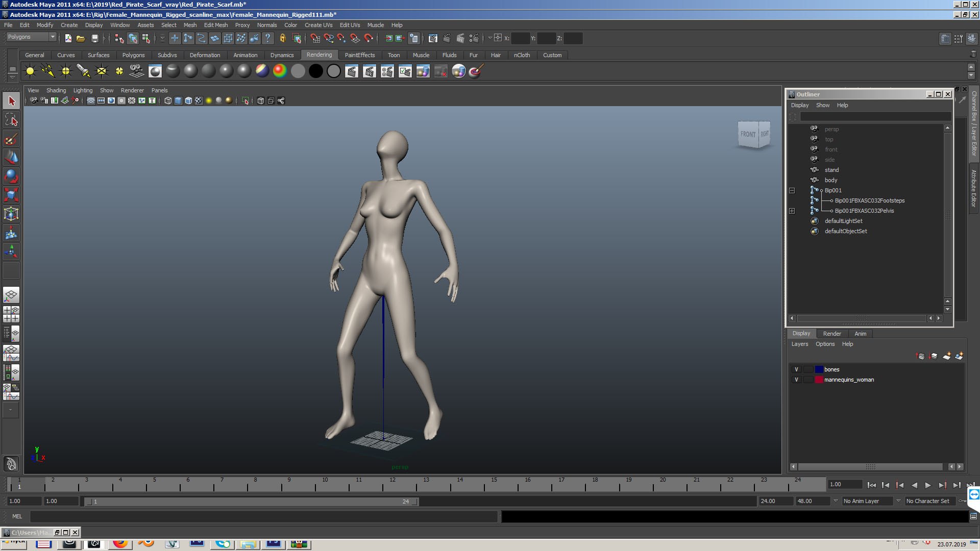Switch to the Render layer tab
980x551 pixels.
(832, 334)
